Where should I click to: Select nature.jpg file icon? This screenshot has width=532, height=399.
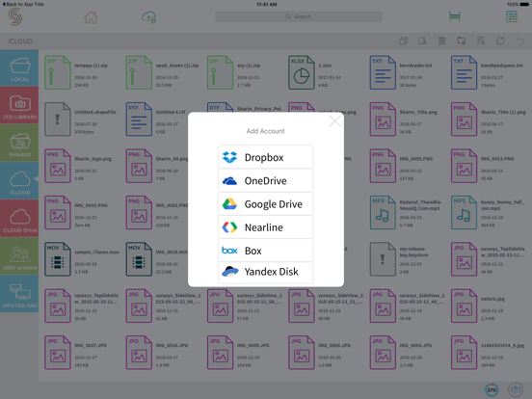coord(465,306)
